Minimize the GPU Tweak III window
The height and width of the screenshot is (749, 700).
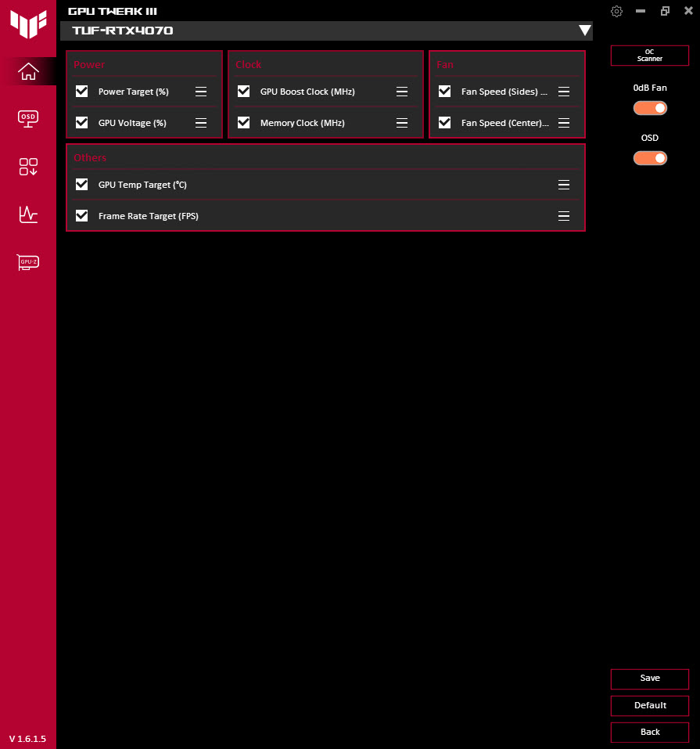(641, 11)
